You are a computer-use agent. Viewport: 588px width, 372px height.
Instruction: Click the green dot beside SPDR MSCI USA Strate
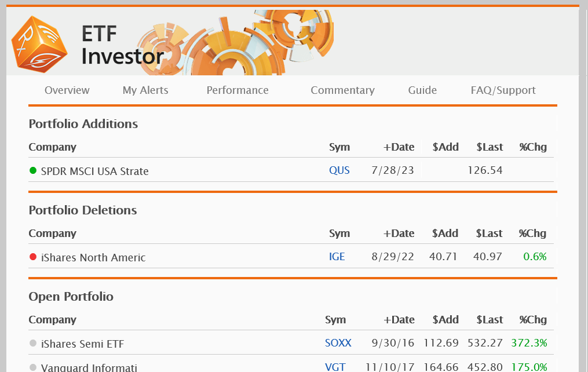33,170
